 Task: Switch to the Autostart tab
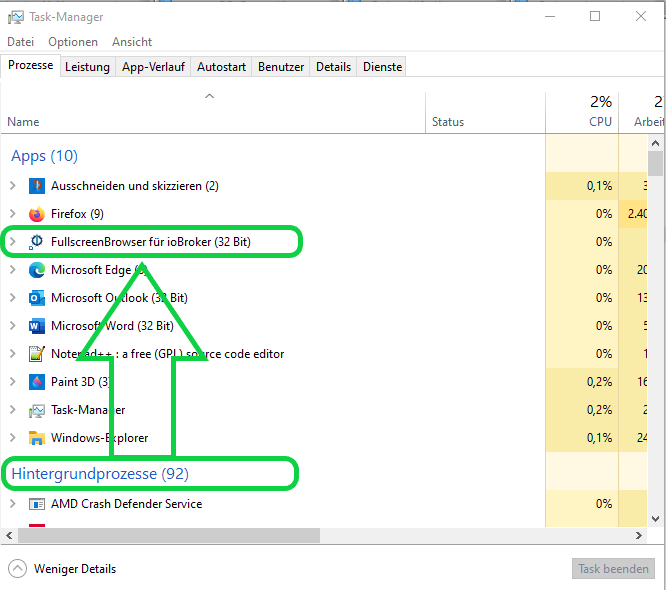(x=221, y=67)
